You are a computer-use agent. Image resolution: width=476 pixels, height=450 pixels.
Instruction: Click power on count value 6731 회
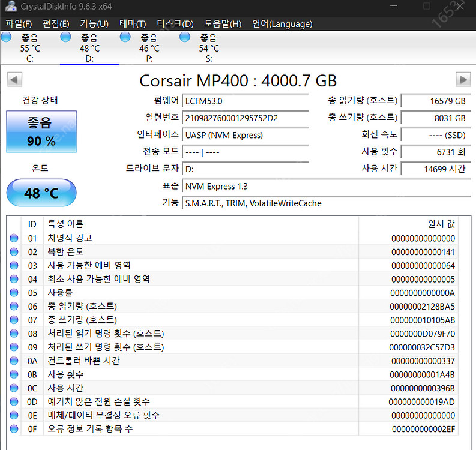point(436,152)
